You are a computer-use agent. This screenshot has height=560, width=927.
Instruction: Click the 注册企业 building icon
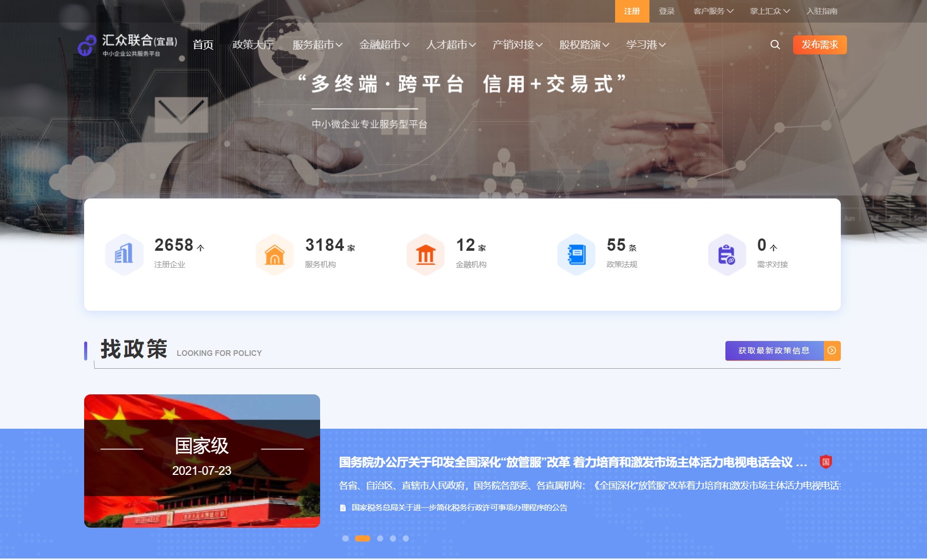124,254
